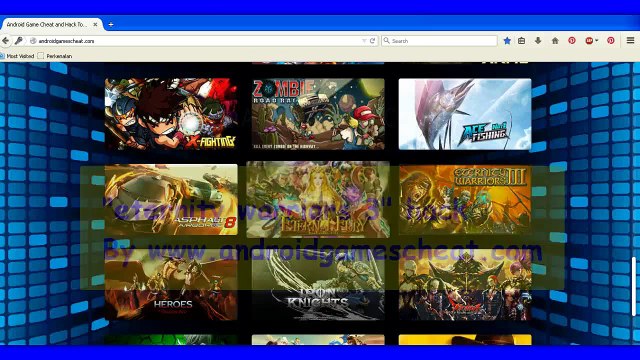
Task: Open the hamburger menu button
Action: 630,40
